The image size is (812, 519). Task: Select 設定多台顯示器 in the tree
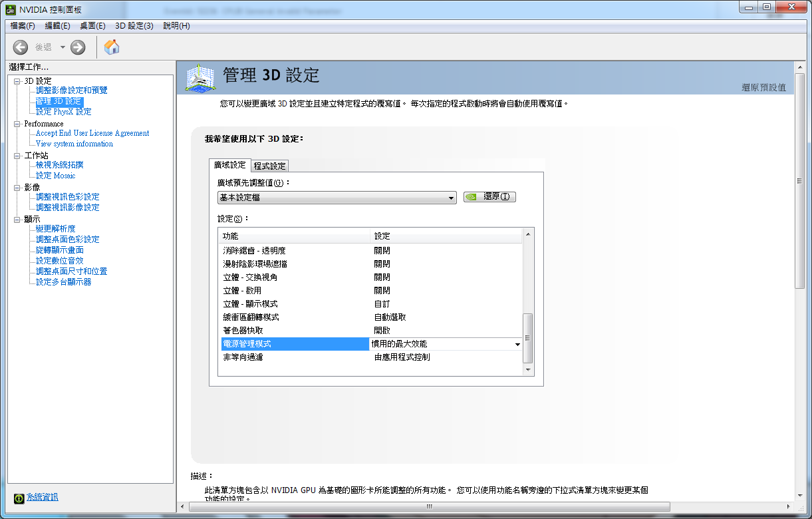pos(63,282)
